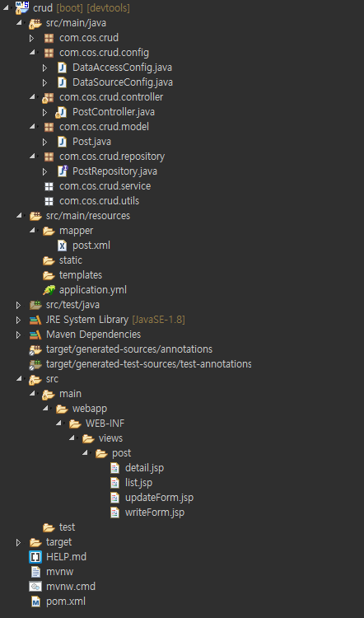Image resolution: width=364 pixels, height=618 pixels.
Task: Collapse the webapp folder arrow
Action: point(45,409)
